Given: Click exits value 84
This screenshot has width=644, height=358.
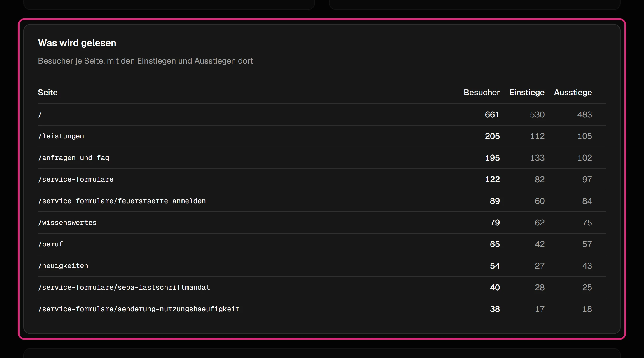Looking at the screenshot, I should click(587, 201).
